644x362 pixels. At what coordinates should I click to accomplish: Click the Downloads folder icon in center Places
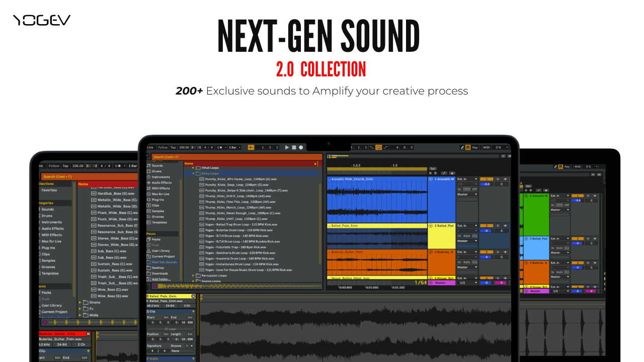(148, 274)
